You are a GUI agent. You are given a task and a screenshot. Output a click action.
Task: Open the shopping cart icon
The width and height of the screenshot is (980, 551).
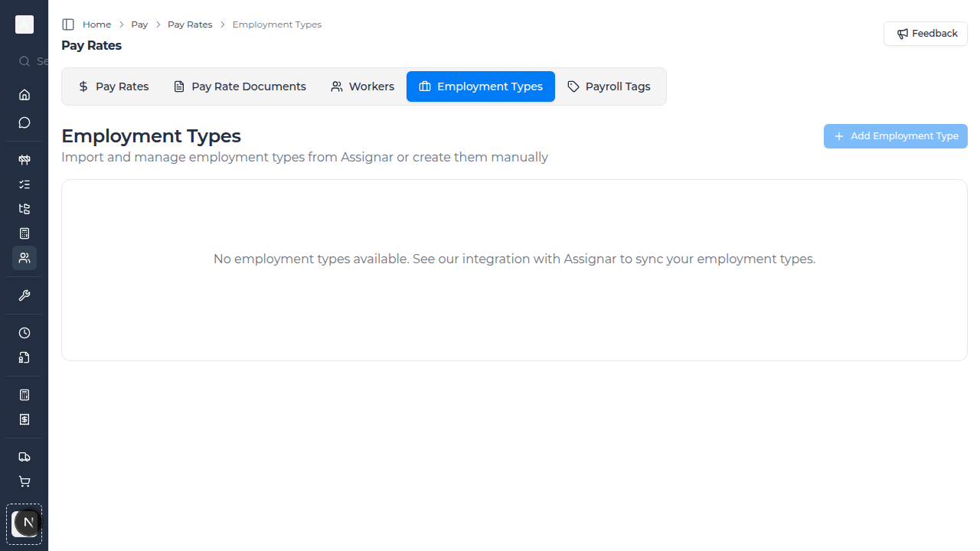(24, 481)
